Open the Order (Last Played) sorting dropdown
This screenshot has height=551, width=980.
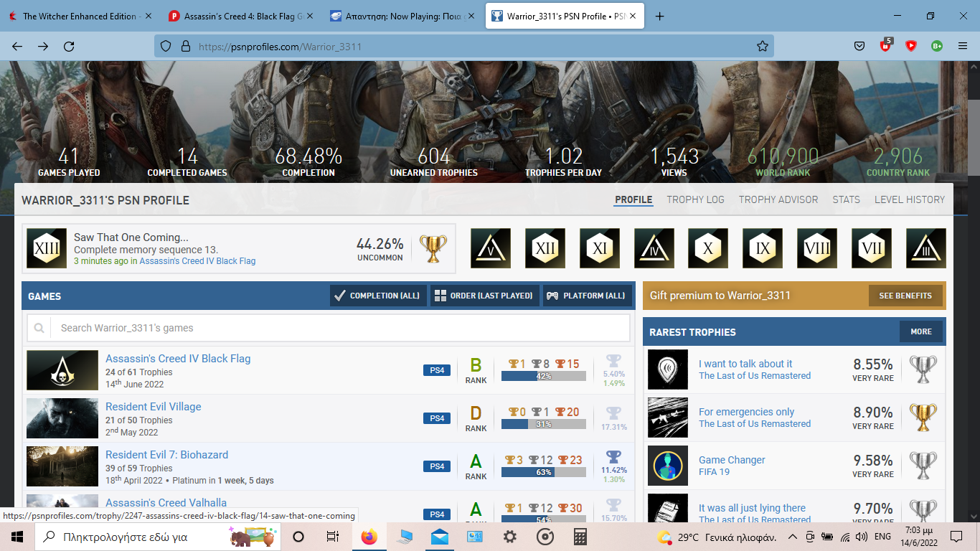(x=484, y=296)
